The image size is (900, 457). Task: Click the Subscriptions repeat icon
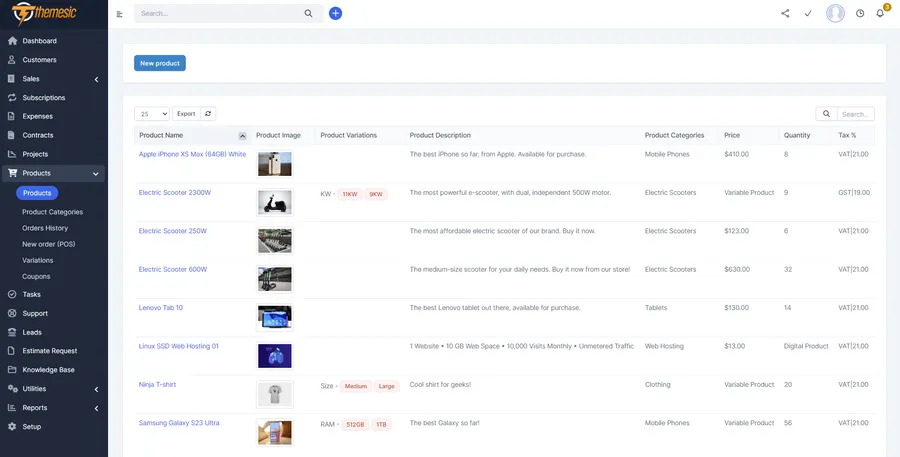(11, 98)
